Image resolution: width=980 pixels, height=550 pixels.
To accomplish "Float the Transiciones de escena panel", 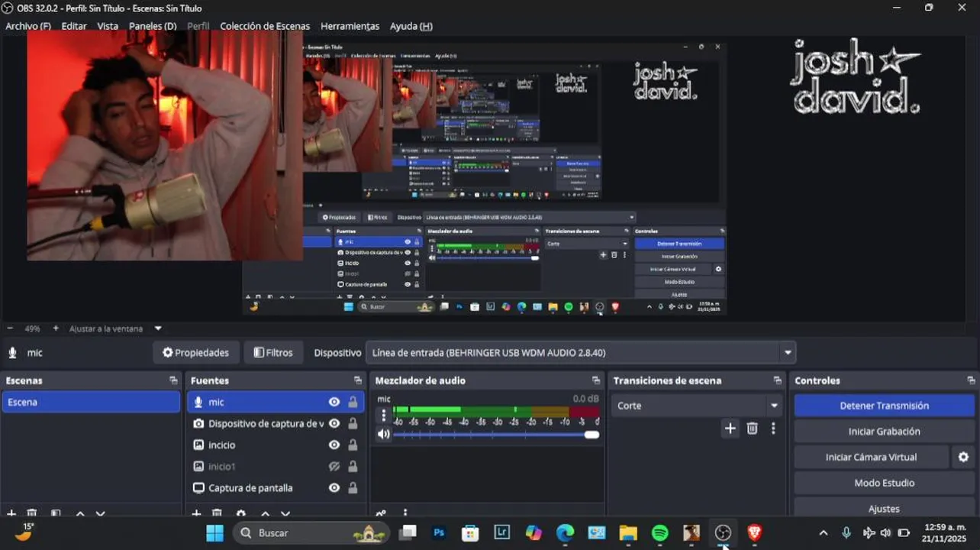I will (778, 380).
